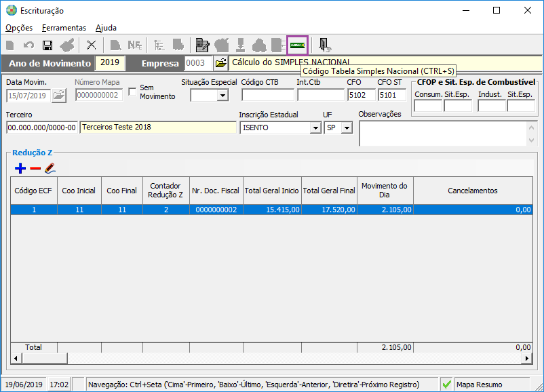Click the Terceiro CNPJ field
This screenshot has width=544, height=392.
click(x=41, y=128)
